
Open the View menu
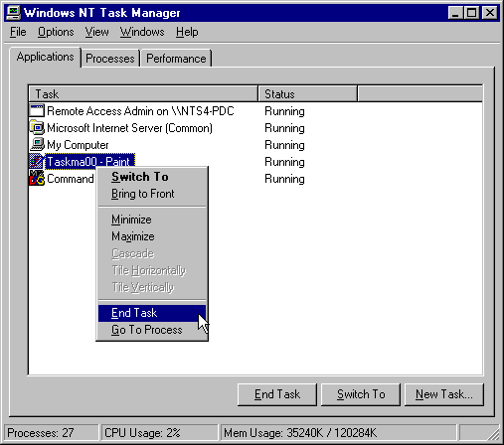point(96,32)
